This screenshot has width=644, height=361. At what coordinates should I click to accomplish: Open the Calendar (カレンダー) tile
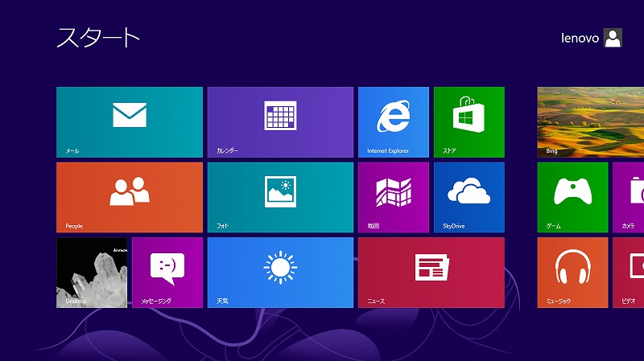coord(280,122)
